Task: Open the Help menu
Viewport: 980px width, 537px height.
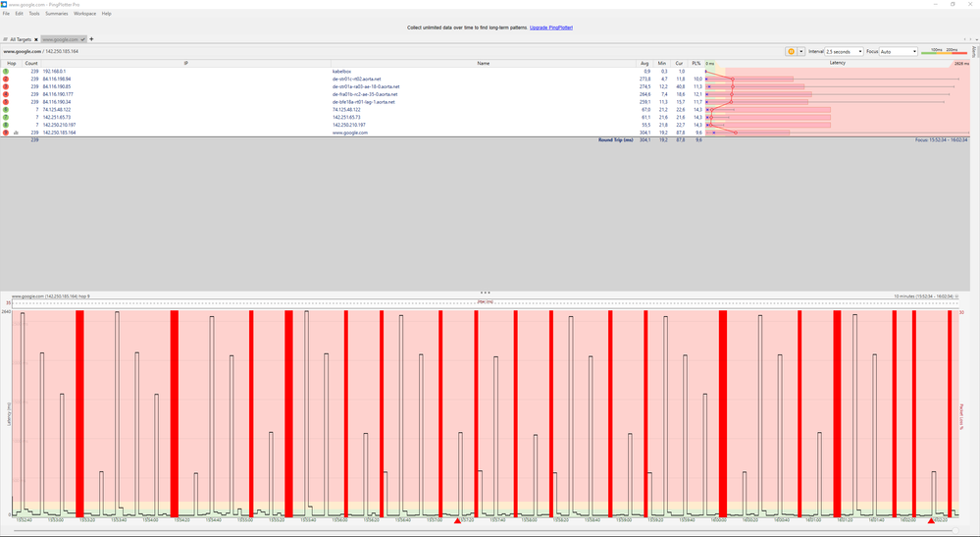Action: pyautogui.click(x=106, y=13)
